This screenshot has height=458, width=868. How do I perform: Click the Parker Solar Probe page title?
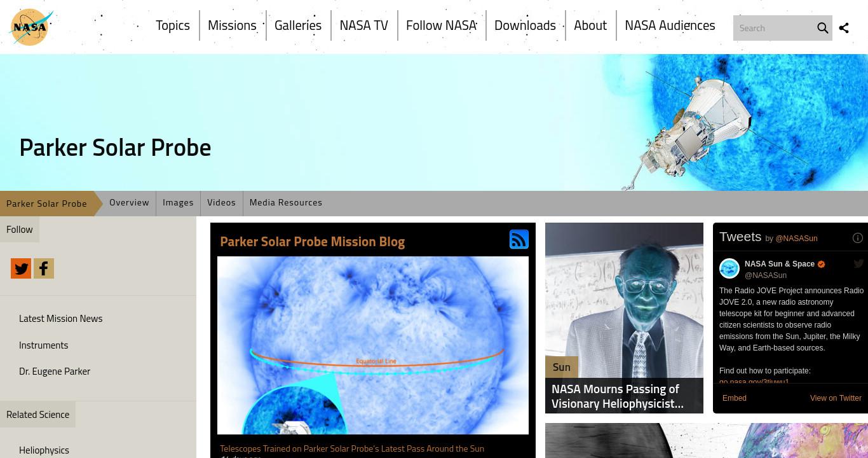[x=115, y=148]
